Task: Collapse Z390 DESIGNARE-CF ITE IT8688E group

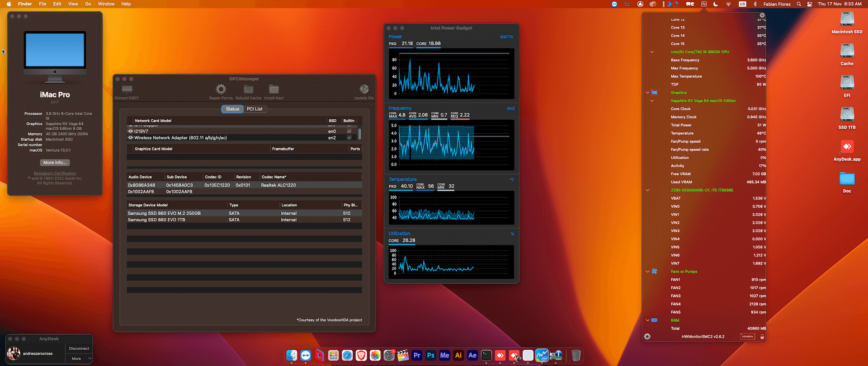Action: [x=647, y=190]
